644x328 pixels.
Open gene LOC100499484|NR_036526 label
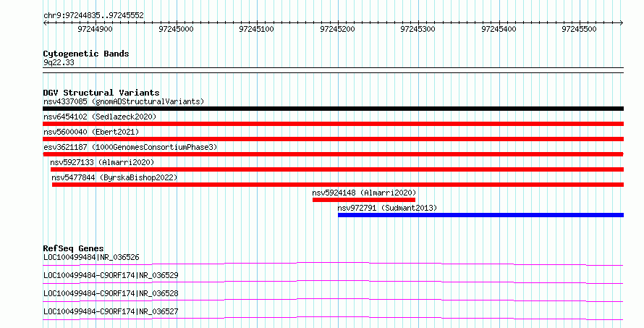click(x=91, y=257)
